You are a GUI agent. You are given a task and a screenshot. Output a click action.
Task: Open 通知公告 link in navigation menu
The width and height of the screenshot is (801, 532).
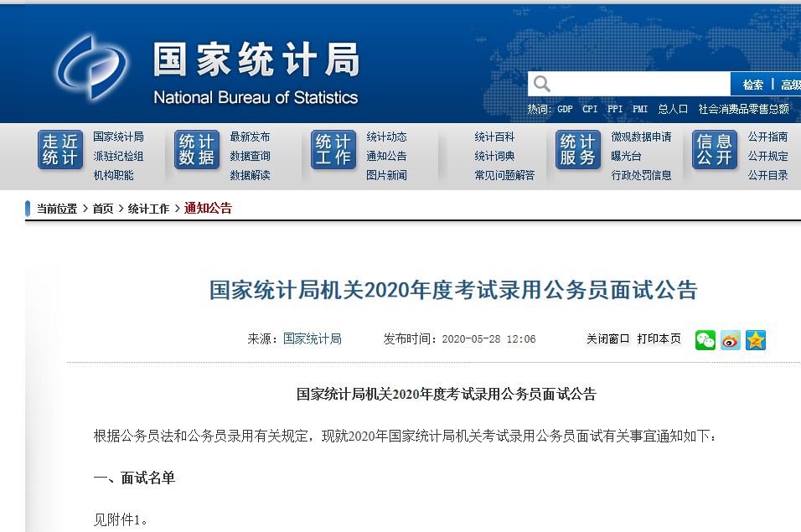click(387, 156)
